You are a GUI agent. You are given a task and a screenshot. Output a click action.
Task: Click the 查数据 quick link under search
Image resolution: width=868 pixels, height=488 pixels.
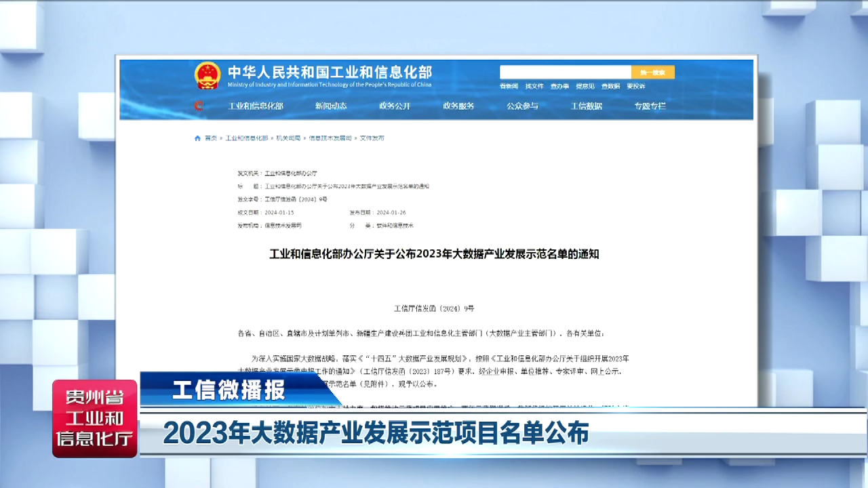pos(610,87)
